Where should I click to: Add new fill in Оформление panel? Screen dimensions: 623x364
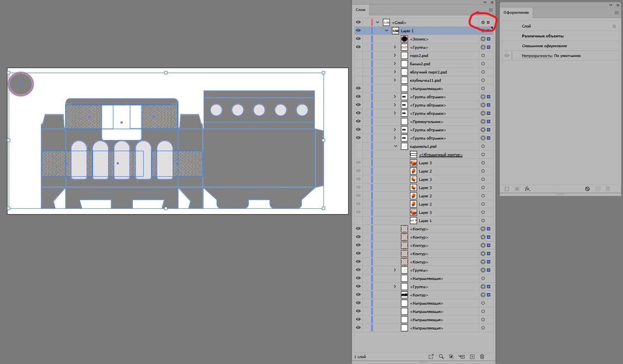point(517,189)
